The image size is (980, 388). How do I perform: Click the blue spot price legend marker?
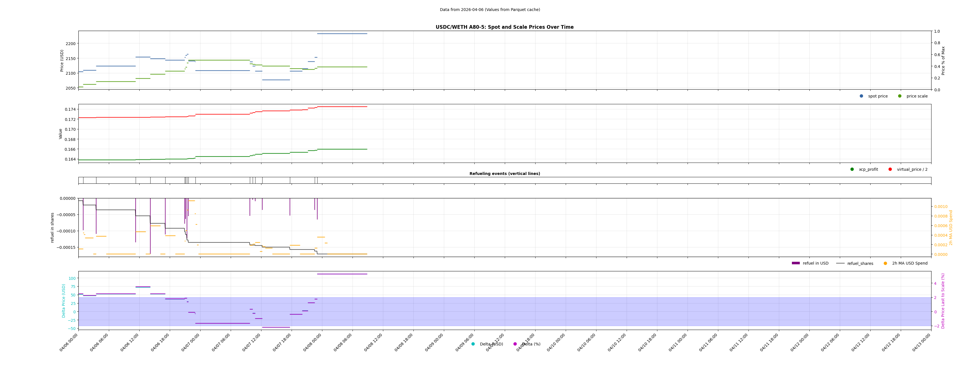tap(861, 96)
